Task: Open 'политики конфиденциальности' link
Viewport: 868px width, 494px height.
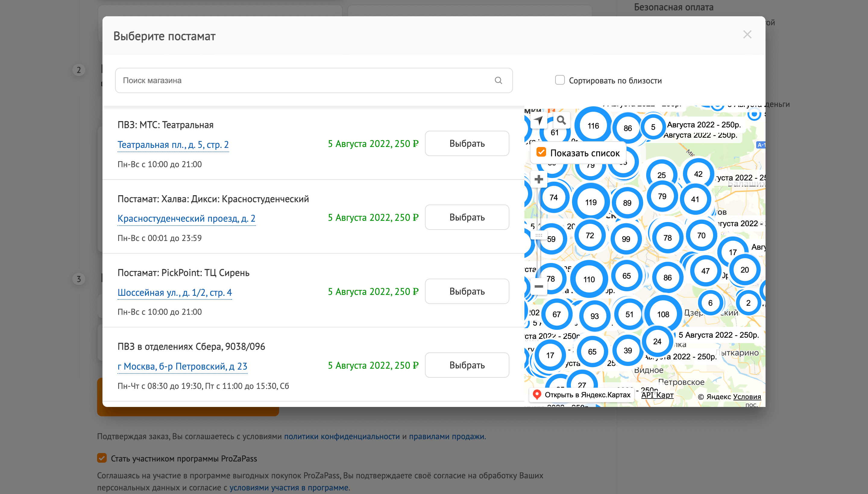Action: click(341, 436)
